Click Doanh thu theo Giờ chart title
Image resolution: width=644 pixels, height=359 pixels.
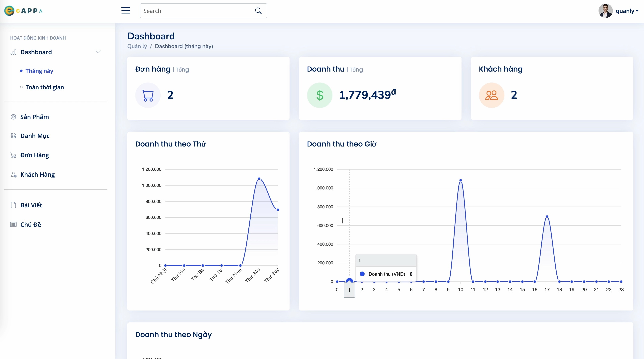[342, 144]
